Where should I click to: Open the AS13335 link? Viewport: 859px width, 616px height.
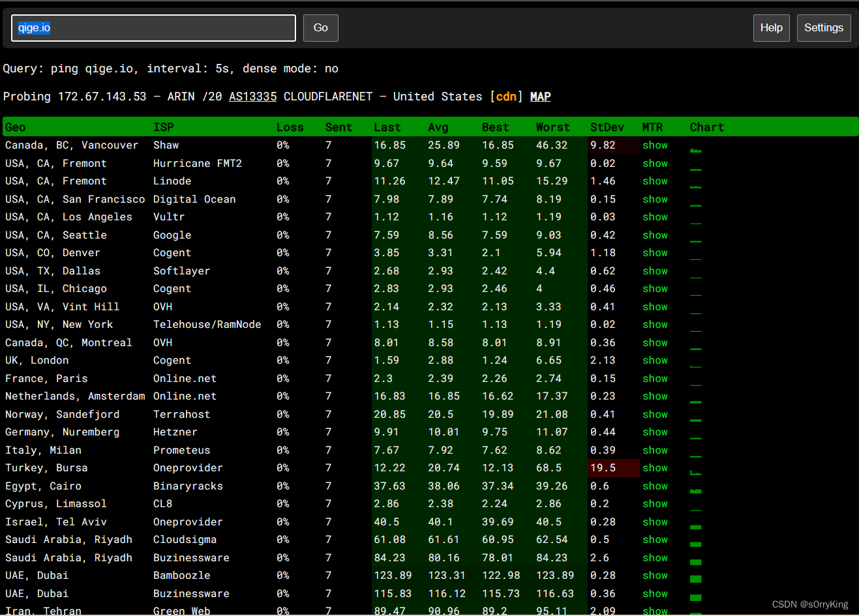point(252,96)
